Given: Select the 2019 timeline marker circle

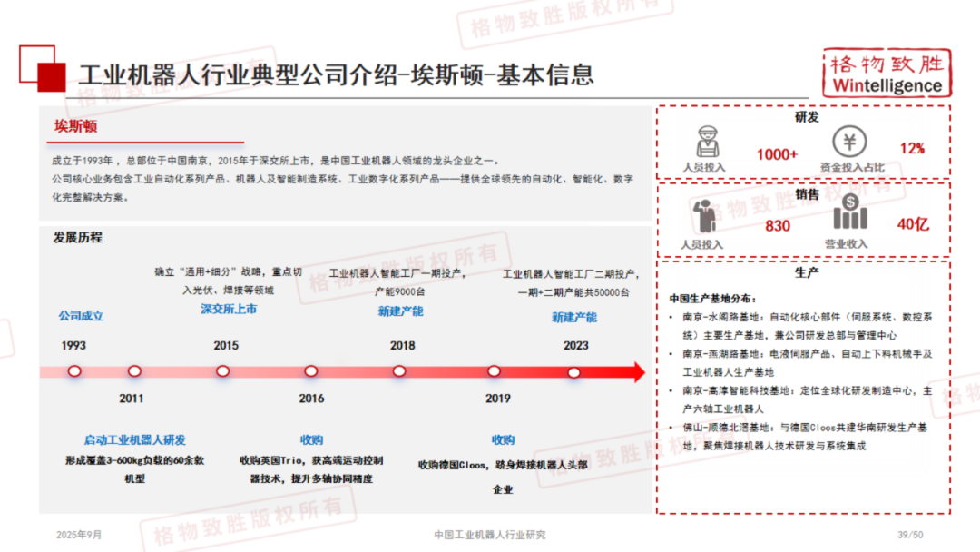Looking at the screenshot, I should click(494, 371).
